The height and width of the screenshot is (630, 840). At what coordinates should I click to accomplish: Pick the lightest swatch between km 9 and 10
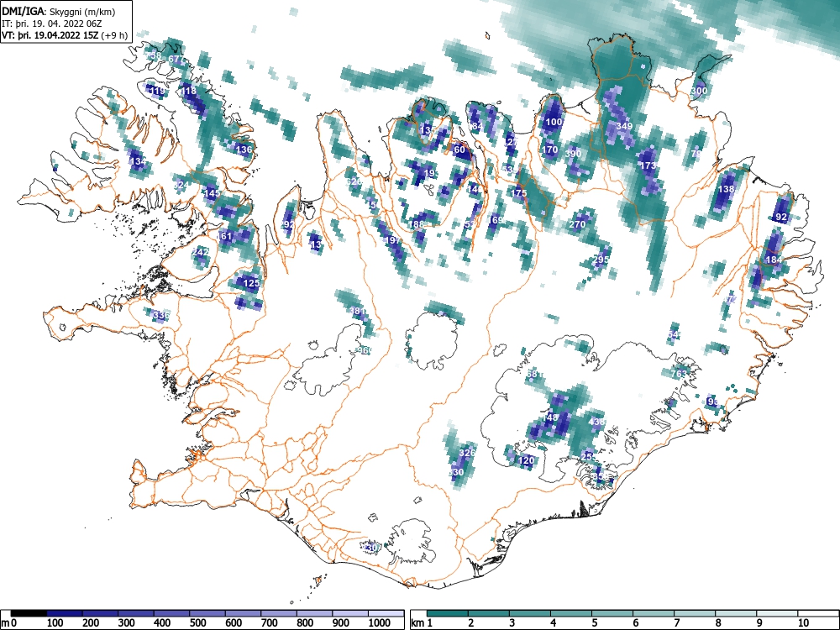(x=777, y=613)
